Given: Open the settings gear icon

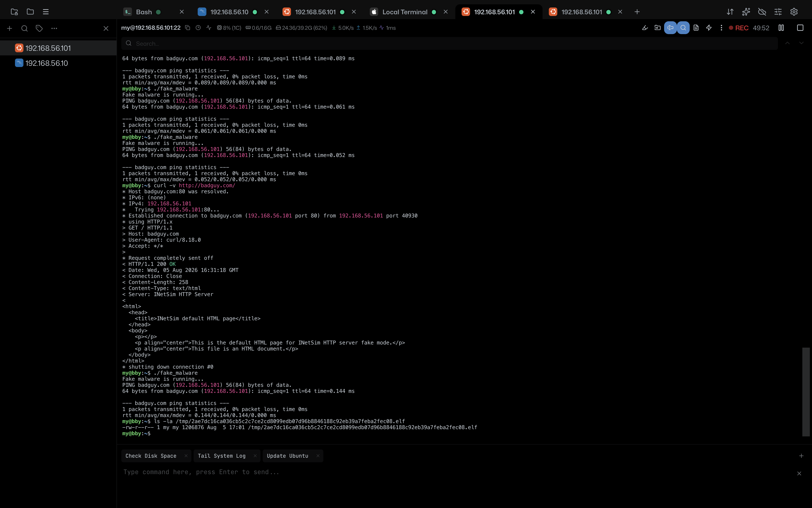Looking at the screenshot, I should 794,12.
